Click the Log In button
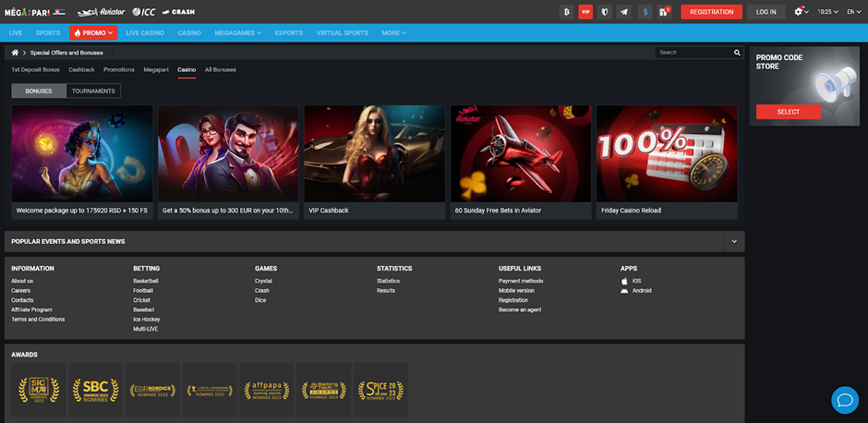 point(766,12)
